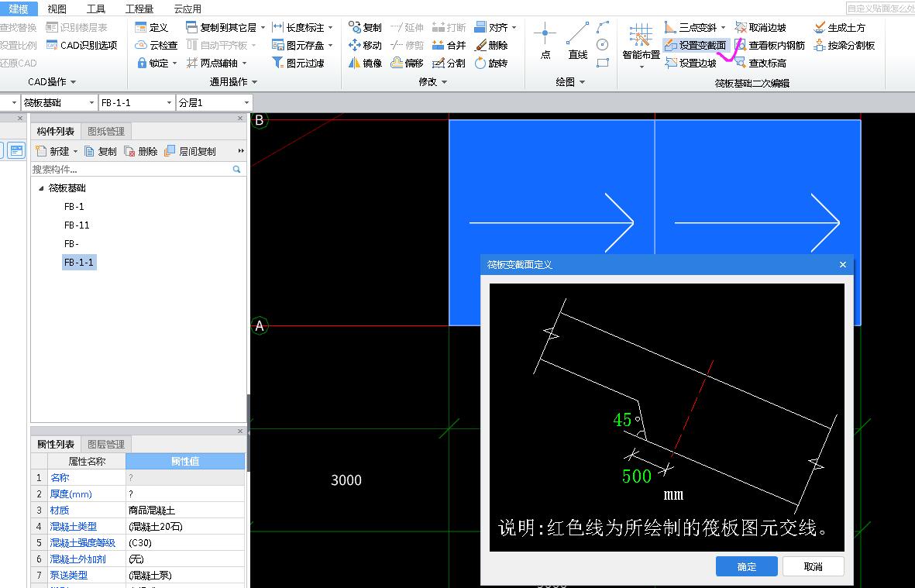
Task: Open 查看板内钢筋 rebar view
Action: pyautogui.click(x=770, y=45)
